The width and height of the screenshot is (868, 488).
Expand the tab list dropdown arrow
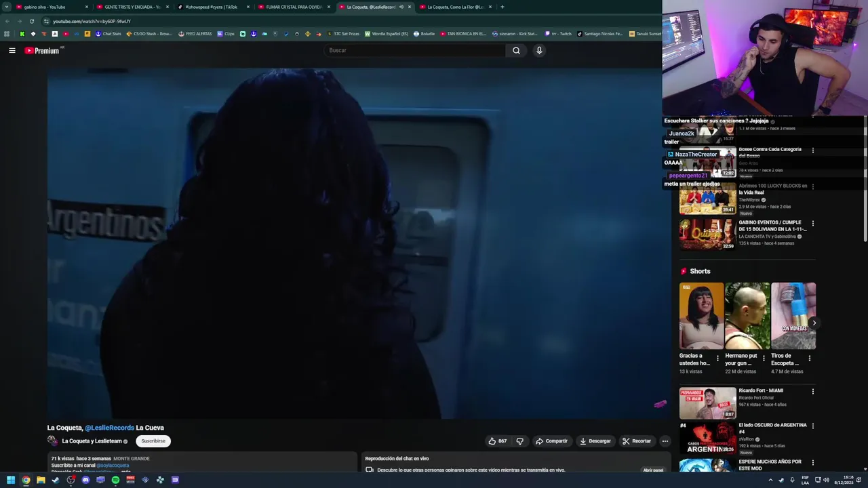[7, 7]
